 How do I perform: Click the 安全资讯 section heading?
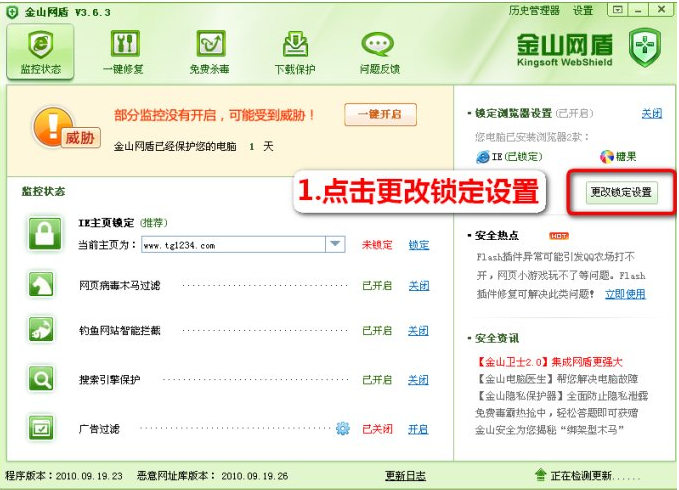(x=496, y=338)
